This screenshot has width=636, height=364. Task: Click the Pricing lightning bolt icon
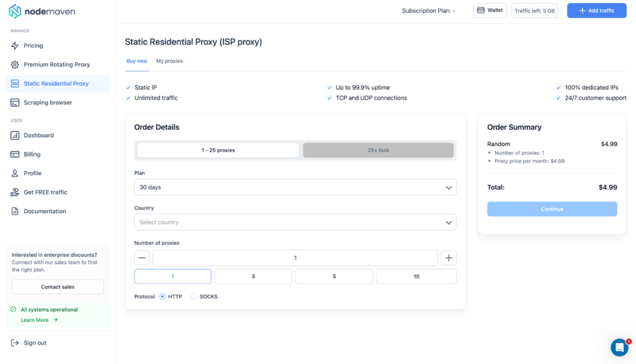15,45
